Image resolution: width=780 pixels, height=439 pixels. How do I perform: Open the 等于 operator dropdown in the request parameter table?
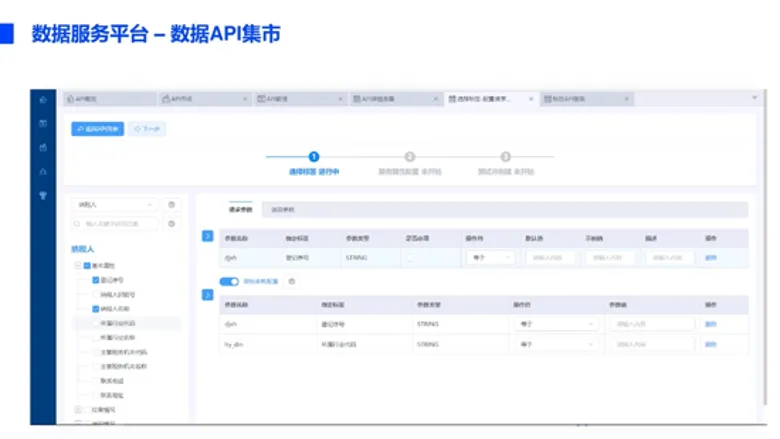point(490,258)
